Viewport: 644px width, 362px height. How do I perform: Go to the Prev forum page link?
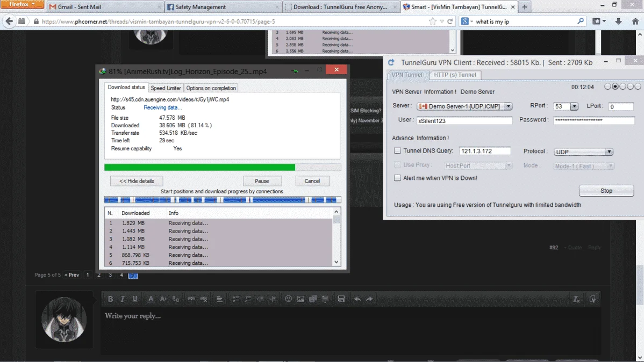[x=72, y=275]
